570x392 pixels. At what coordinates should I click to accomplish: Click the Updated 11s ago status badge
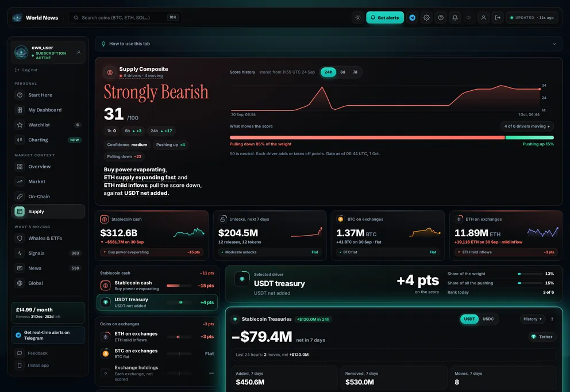click(532, 17)
